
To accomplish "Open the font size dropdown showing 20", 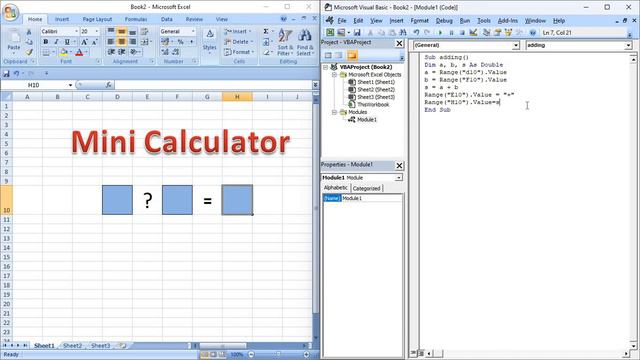I will pos(97,31).
